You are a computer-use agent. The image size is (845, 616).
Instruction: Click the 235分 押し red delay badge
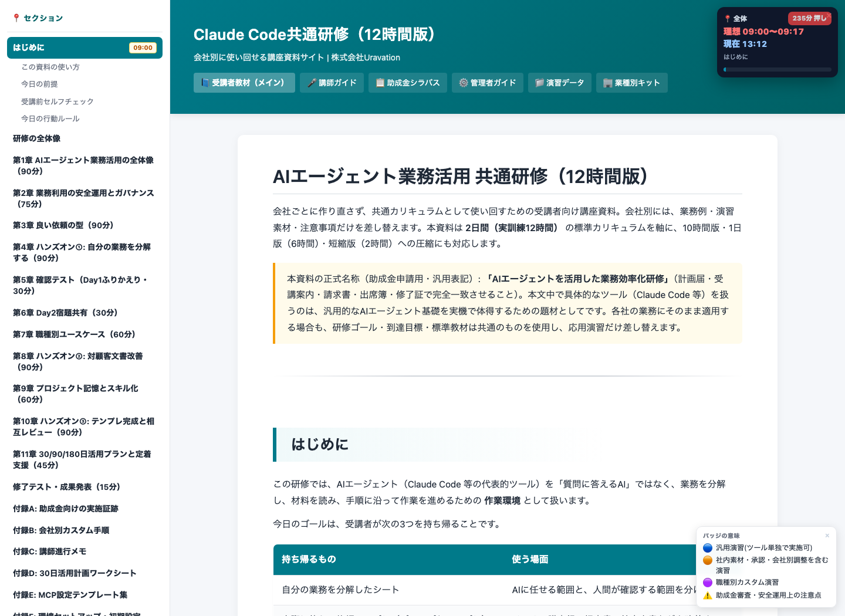pyautogui.click(x=809, y=18)
